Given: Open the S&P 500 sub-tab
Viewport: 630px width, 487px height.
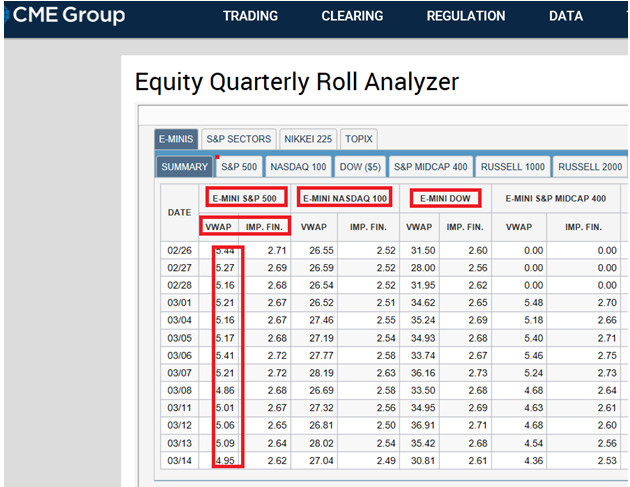Looking at the screenshot, I should coord(239,167).
